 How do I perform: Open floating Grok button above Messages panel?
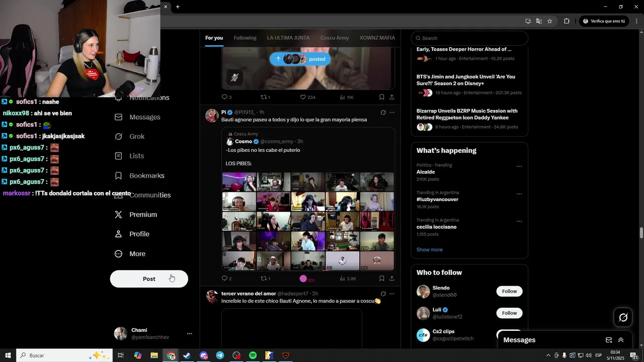point(623,317)
